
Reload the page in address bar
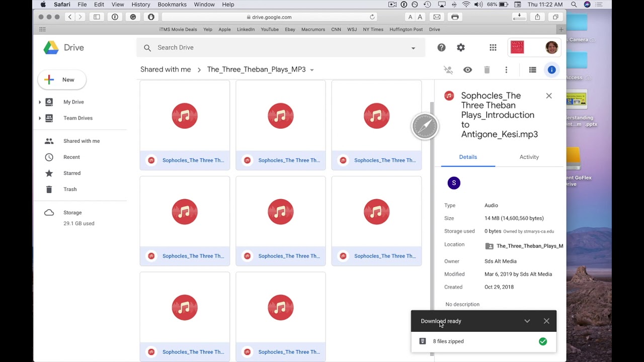coord(372,17)
